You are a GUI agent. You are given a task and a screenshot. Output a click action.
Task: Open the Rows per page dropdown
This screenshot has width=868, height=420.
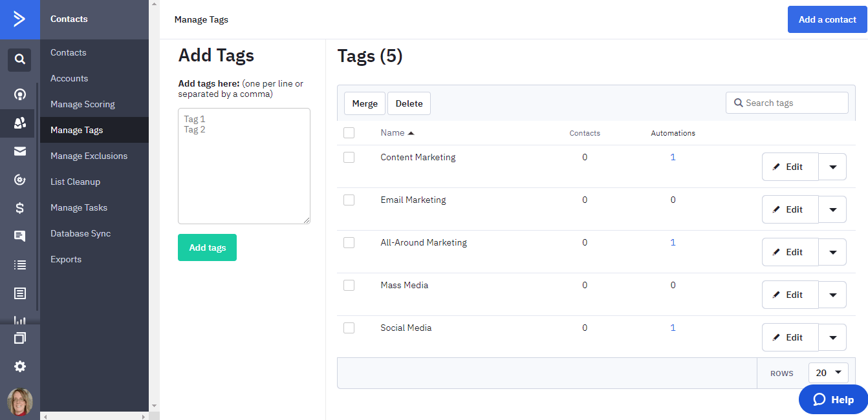[x=829, y=373]
